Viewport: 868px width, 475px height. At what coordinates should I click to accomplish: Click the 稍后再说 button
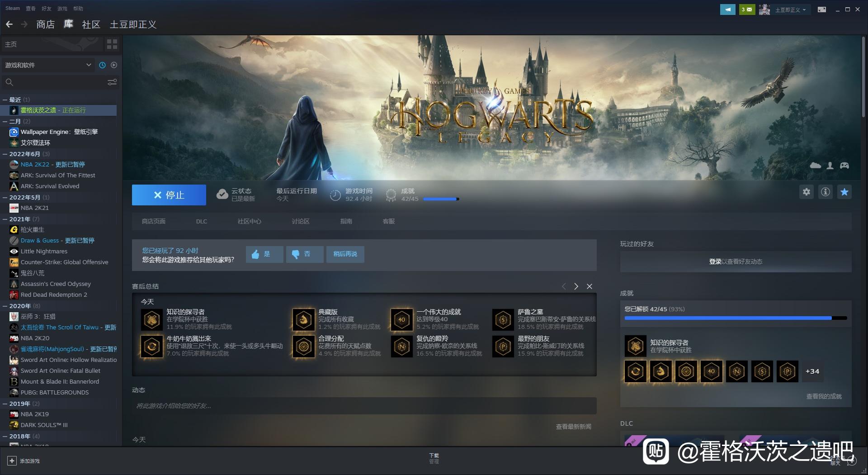[x=345, y=254]
